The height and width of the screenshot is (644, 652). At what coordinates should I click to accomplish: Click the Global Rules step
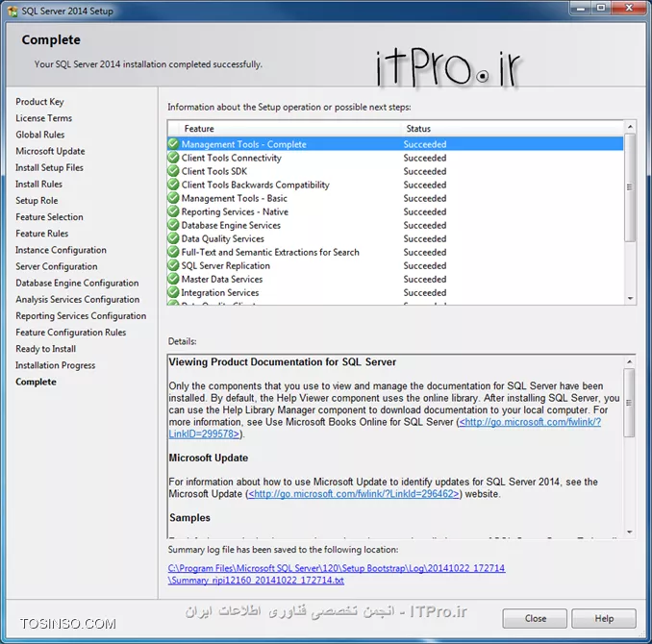[x=40, y=135]
